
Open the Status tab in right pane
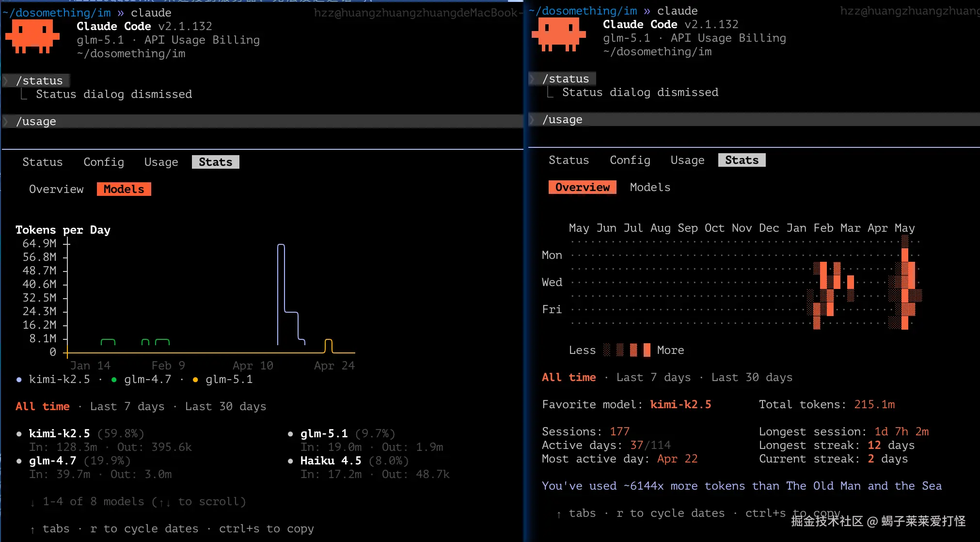569,160
